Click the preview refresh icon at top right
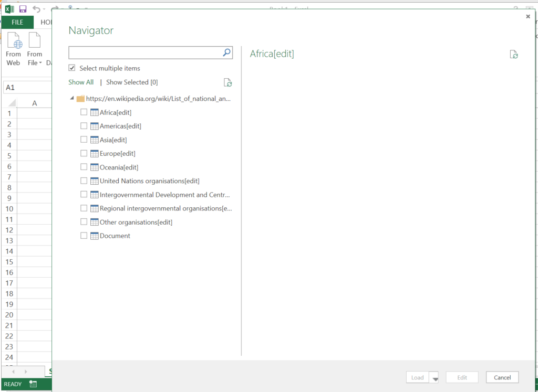Screen dimensions: 538x392 [x=514, y=55]
